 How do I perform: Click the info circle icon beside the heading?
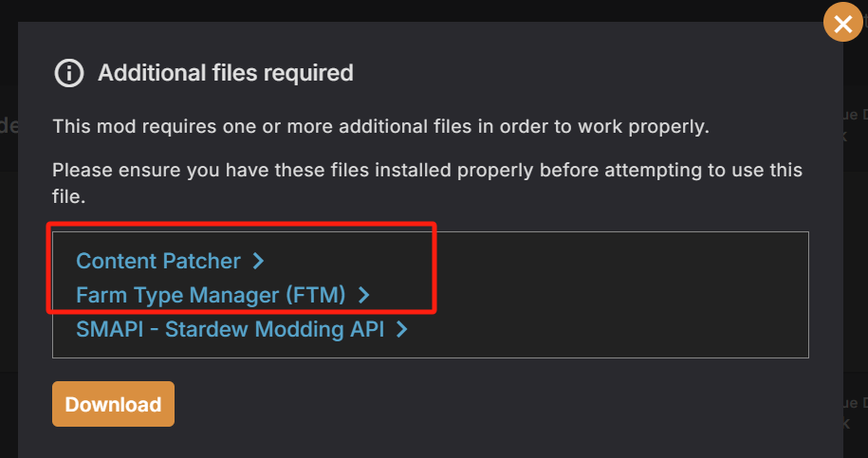point(68,73)
